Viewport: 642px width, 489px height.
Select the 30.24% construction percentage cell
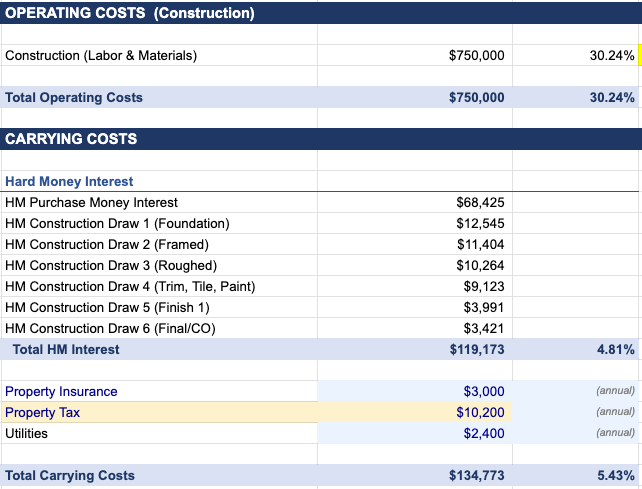pos(575,55)
